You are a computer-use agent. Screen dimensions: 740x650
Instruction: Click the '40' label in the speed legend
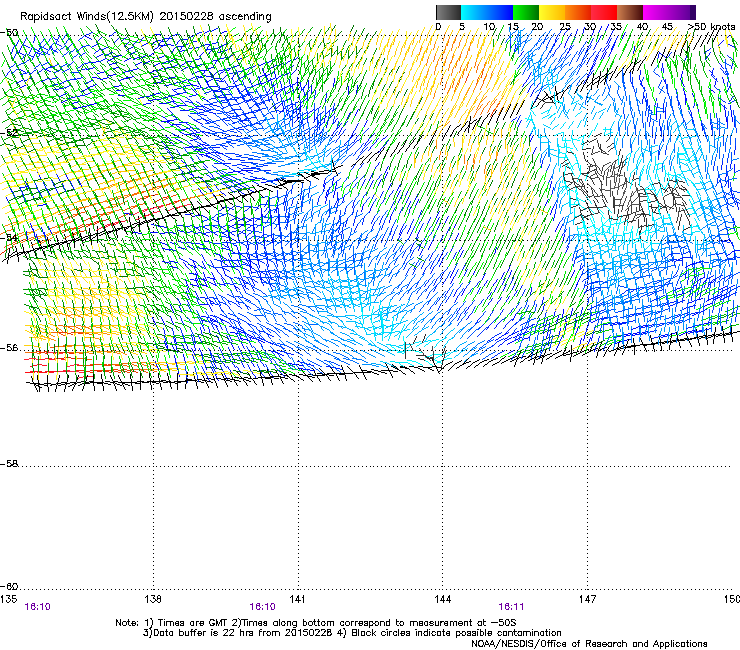(x=642, y=27)
